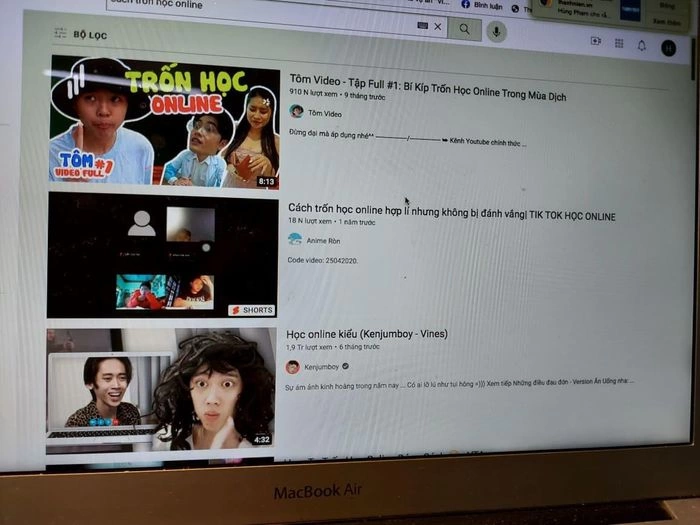Click '910 N lượt xem • 9 tháng trước' text
Image resolution: width=700 pixels, height=525 pixels.
(337, 94)
